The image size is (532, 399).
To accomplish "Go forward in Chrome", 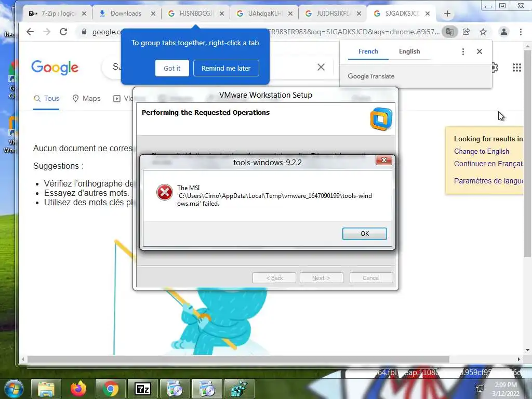I will point(47,32).
